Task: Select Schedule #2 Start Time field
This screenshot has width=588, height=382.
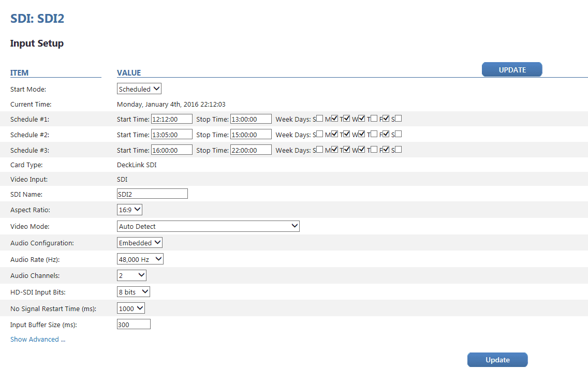Action: tap(172, 135)
